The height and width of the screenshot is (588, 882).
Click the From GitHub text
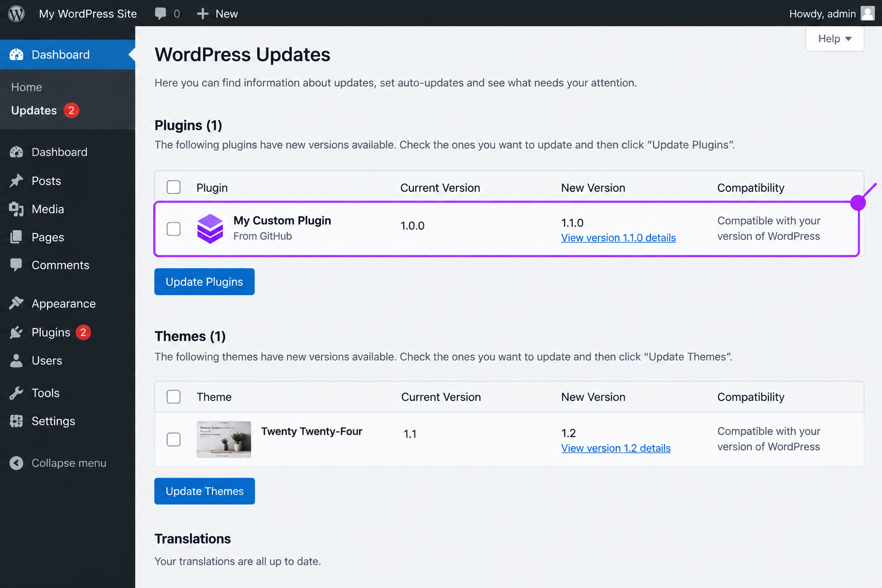[262, 236]
